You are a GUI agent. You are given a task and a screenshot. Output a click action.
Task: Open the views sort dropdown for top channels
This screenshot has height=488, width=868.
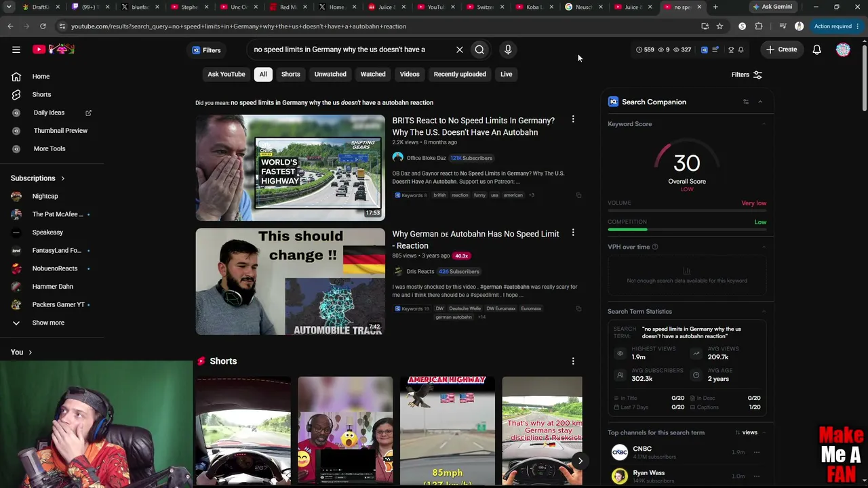pos(746,432)
